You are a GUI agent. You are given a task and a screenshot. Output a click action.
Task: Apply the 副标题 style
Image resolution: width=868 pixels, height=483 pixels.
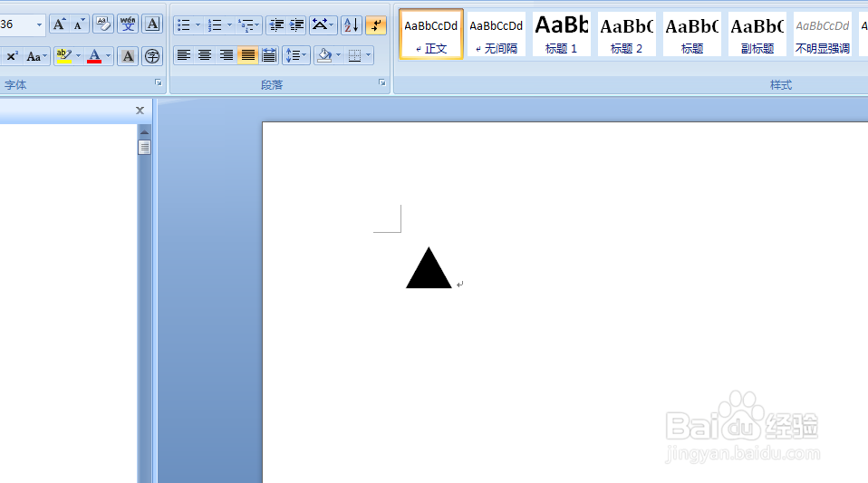[757, 34]
